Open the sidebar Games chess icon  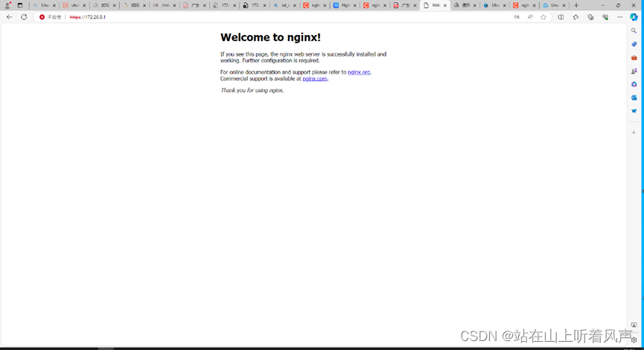tap(634, 71)
